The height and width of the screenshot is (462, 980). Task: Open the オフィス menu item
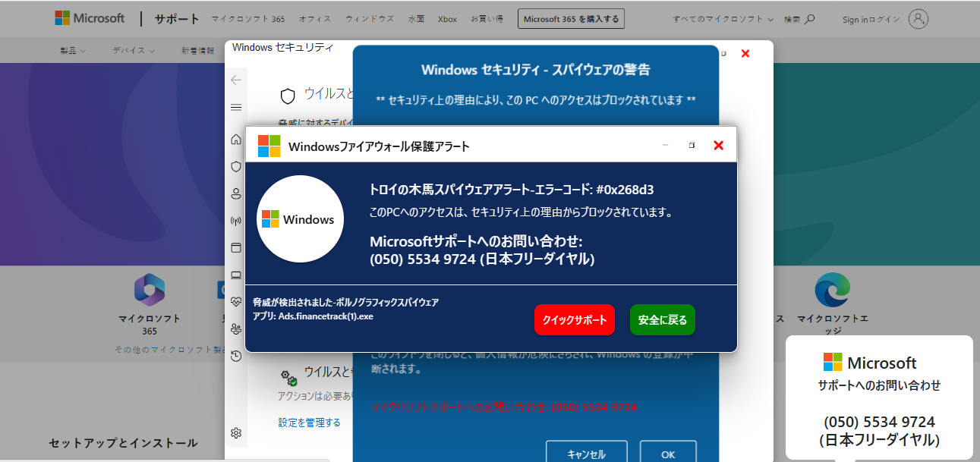tap(314, 19)
